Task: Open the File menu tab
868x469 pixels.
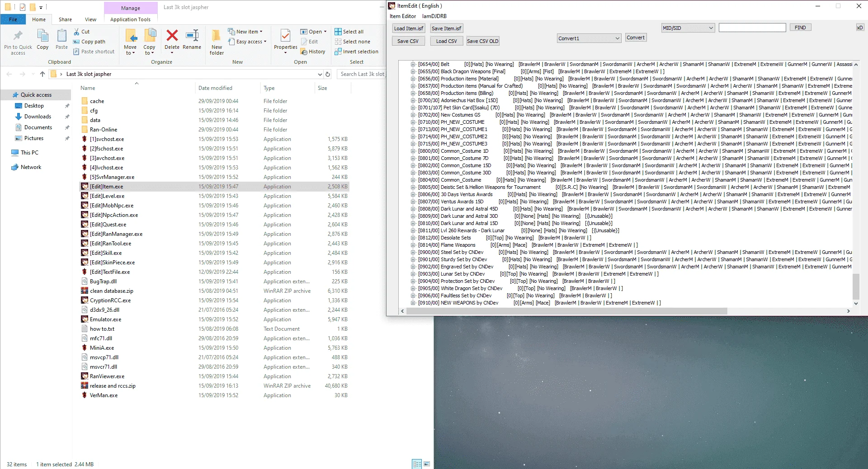Action: 13,19
